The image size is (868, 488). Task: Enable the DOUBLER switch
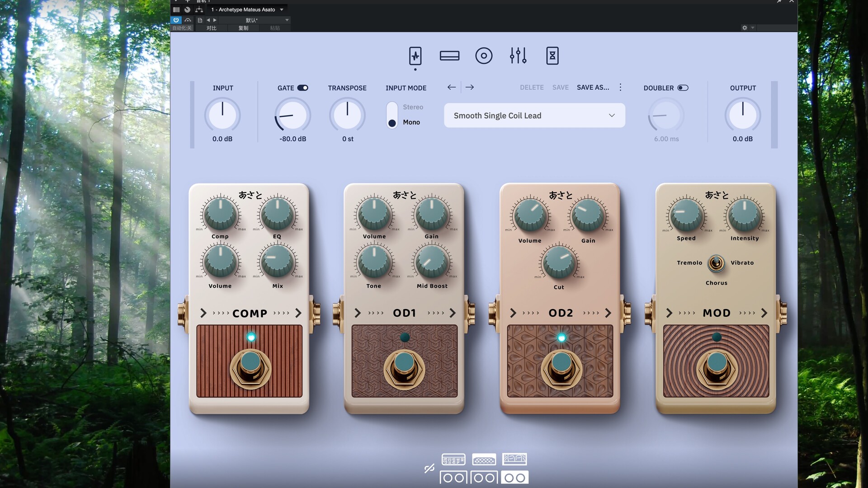(683, 88)
